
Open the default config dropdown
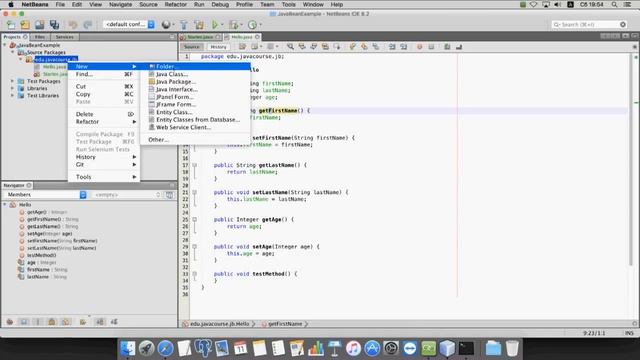(129, 24)
